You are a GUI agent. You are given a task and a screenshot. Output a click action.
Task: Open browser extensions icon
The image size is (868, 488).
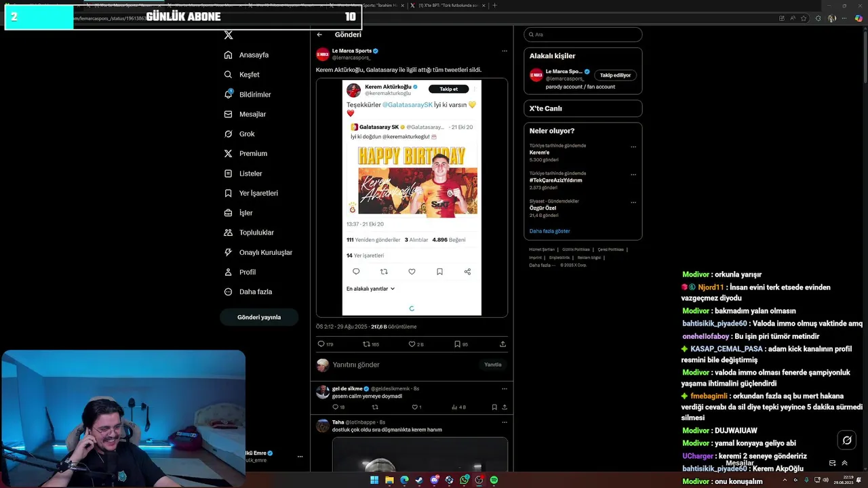[x=818, y=18]
